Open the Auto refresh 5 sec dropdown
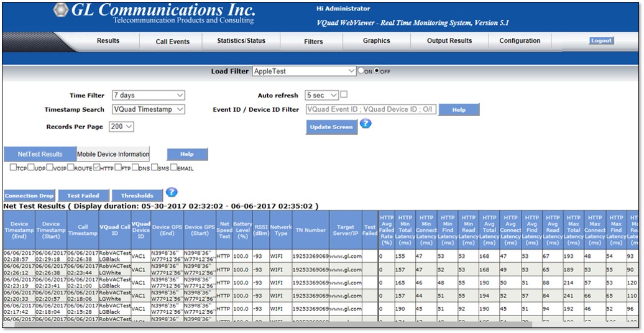Image resolution: width=644 pixels, height=333 pixels. click(x=321, y=95)
